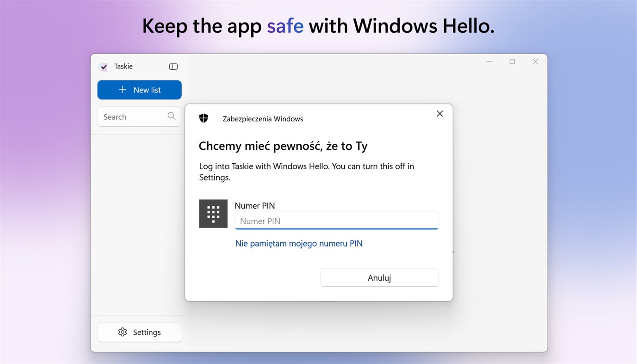Click the maximize button of the Taskie window
Image resolution: width=637 pixels, height=364 pixels.
coord(512,61)
